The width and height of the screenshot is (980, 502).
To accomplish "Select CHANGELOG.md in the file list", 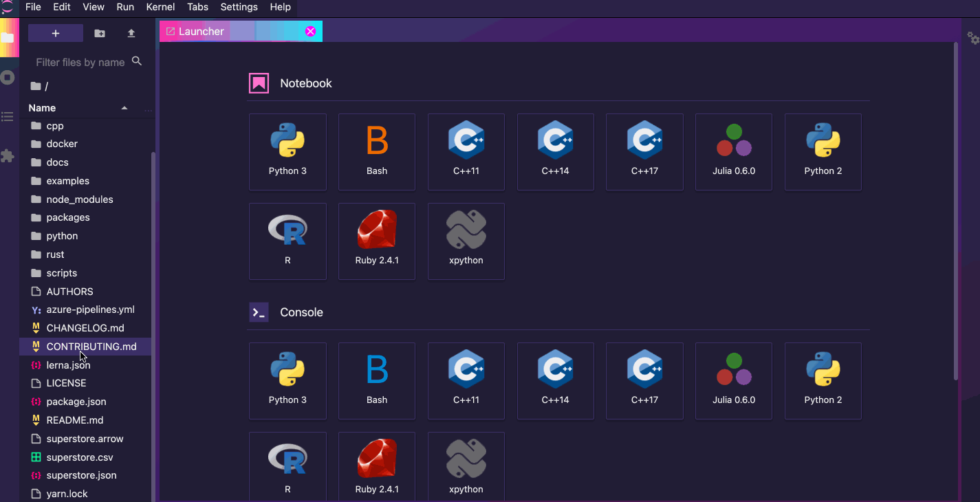I will pyautogui.click(x=85, y=328).
